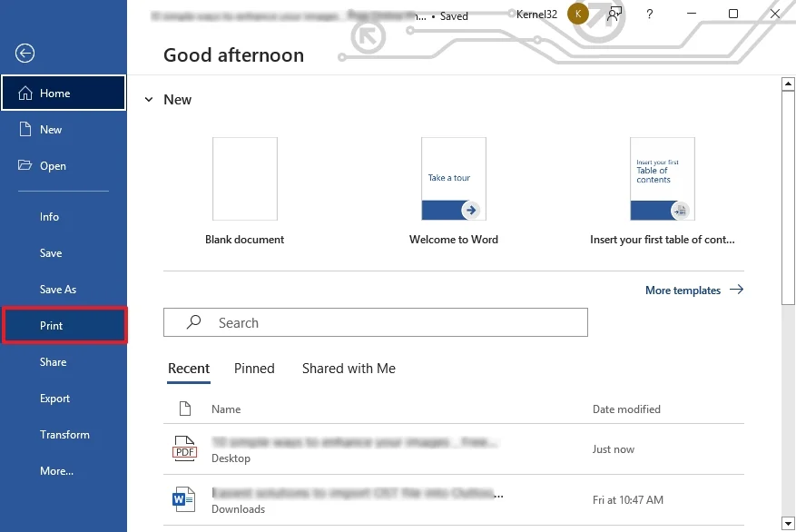Select Open in the sidebar

pyautogui.click(x=64, y=165)
